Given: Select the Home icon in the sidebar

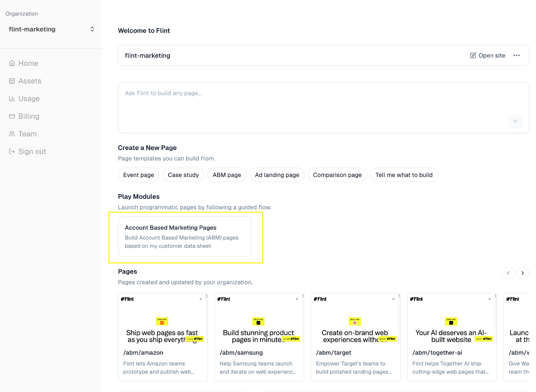Looking at the screenshot, I should pyautogui.click(x=13, y=63).
